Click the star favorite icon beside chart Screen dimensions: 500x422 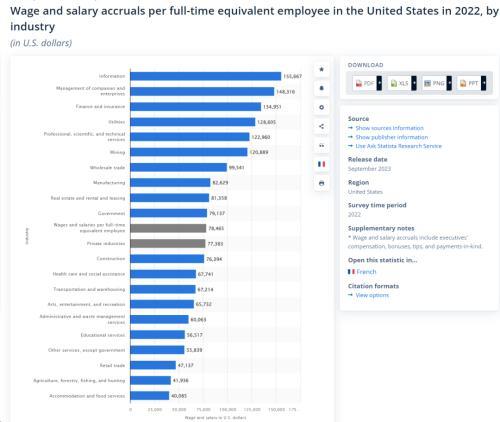[321, 69]
